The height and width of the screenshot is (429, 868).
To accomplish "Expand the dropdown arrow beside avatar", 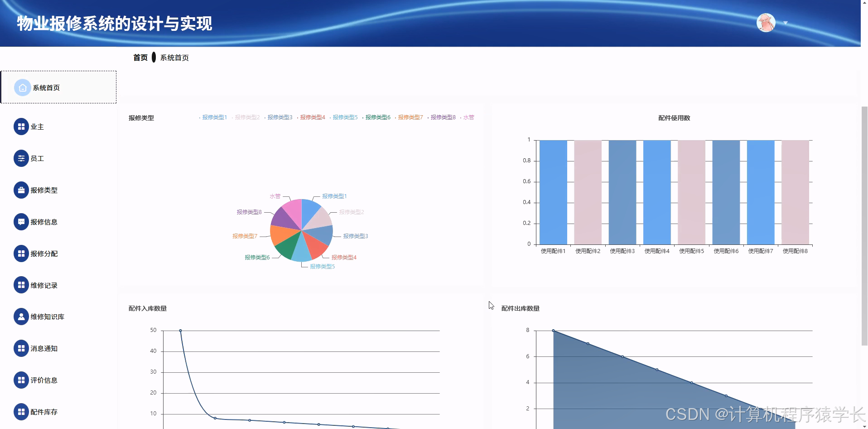I will tap(786, 23).
